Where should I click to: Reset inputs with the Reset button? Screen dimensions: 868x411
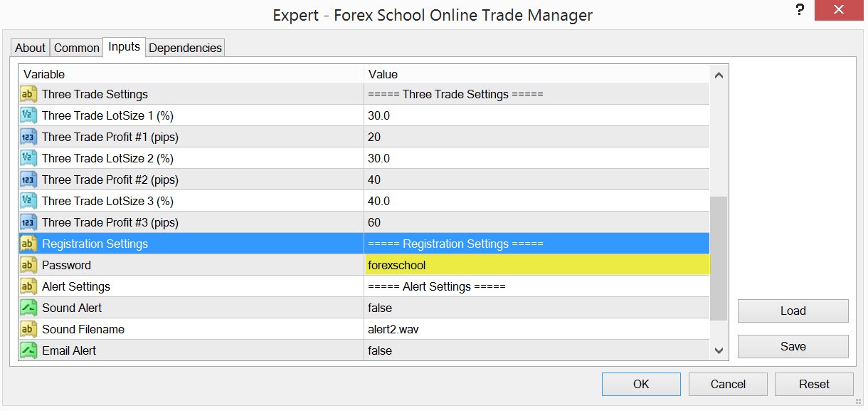point(814,384)
